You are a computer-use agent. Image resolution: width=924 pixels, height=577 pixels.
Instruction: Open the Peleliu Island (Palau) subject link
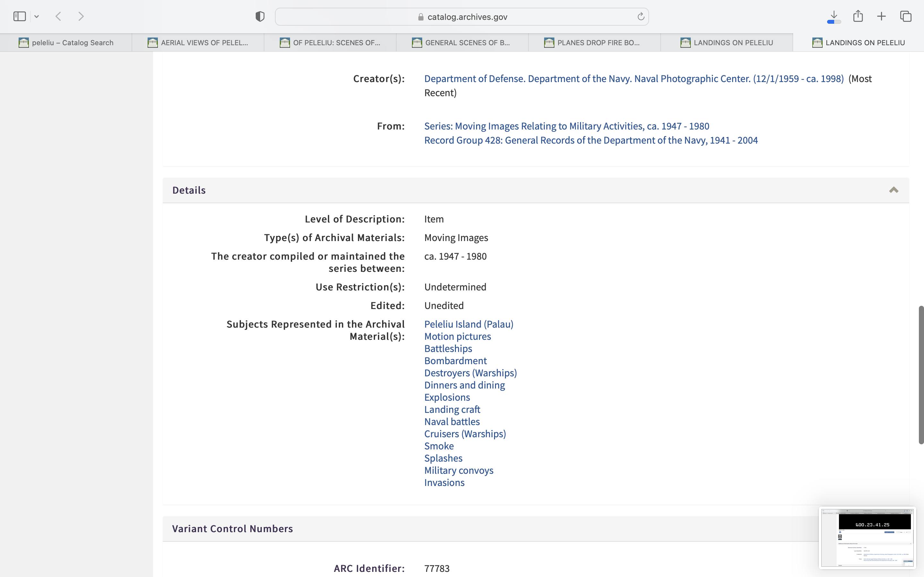pos(468,324)
